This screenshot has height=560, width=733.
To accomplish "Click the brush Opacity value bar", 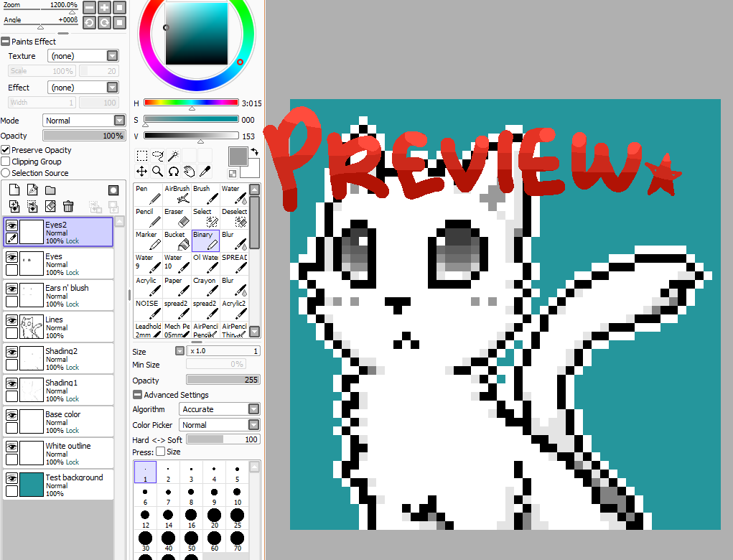I will pyautogui.click(x=223, y=380).
